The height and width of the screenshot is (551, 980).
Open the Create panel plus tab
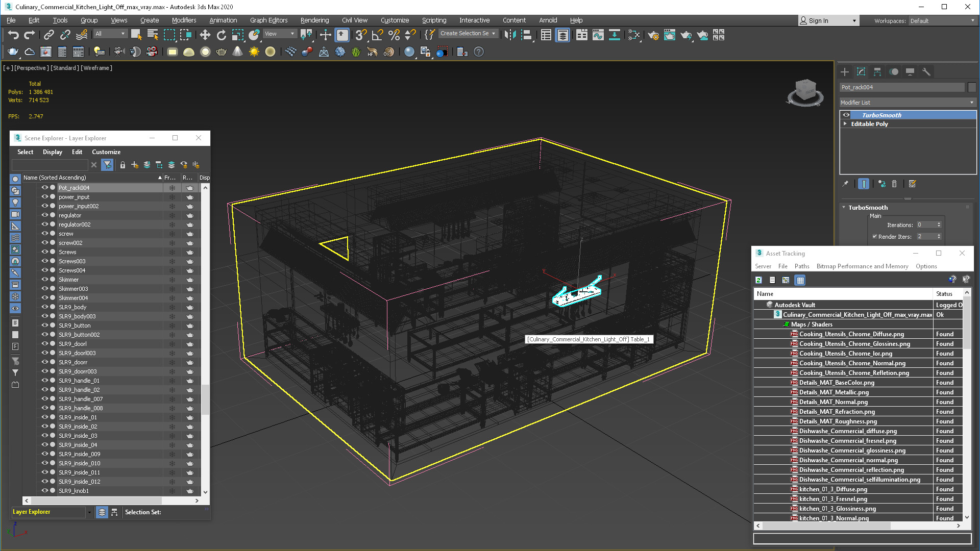pyautogui.click(x=845, y=72)
